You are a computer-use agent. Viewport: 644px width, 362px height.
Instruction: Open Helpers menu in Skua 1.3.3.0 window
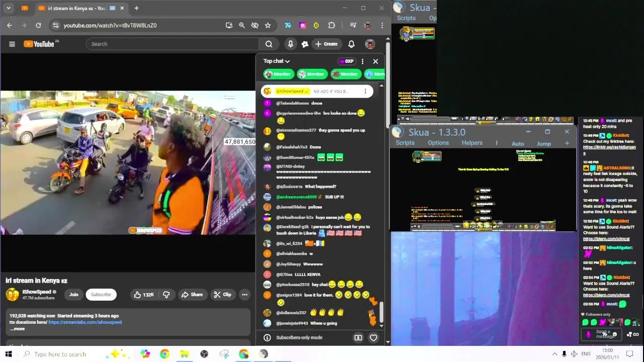pos(472,143)
